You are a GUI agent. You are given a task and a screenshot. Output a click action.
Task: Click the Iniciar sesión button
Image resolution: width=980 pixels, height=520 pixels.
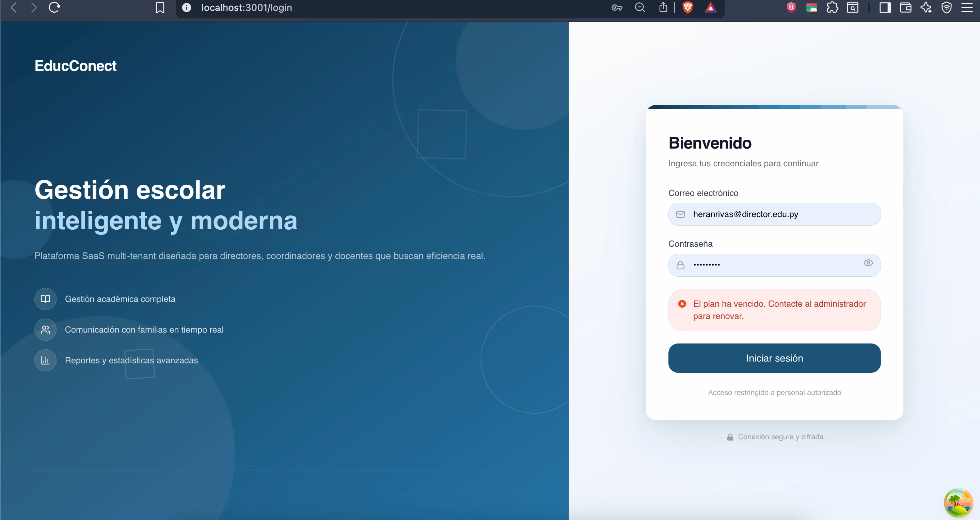[x=774, y=358]
